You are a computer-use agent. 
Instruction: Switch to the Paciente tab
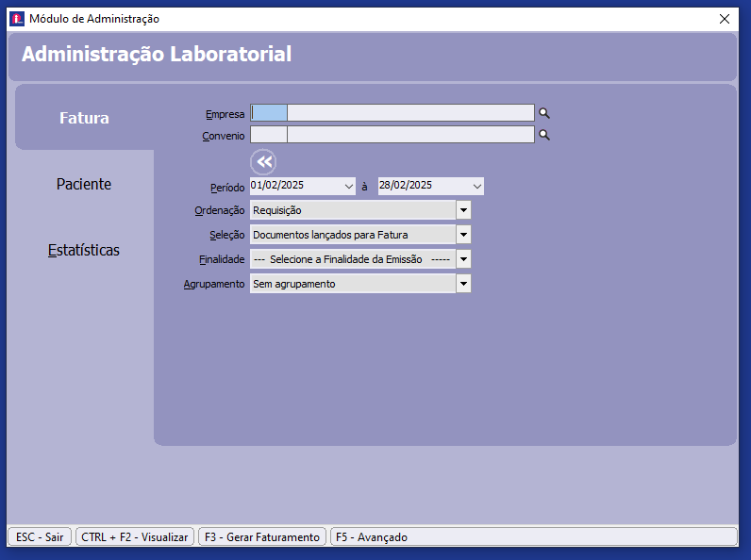(x=84, y=184)
